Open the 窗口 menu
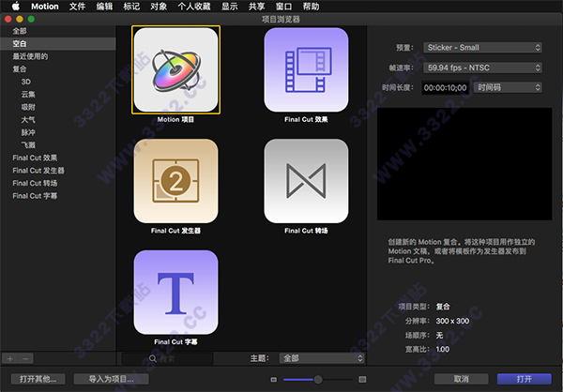 pyautogui.click(x=283, y=7)
